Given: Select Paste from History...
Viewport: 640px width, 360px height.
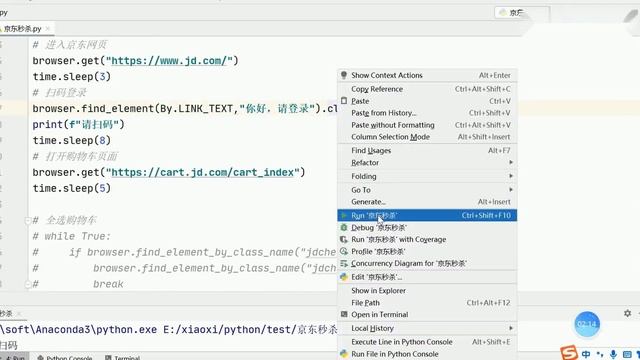Looking at the screenshot, I should point(427,113).
